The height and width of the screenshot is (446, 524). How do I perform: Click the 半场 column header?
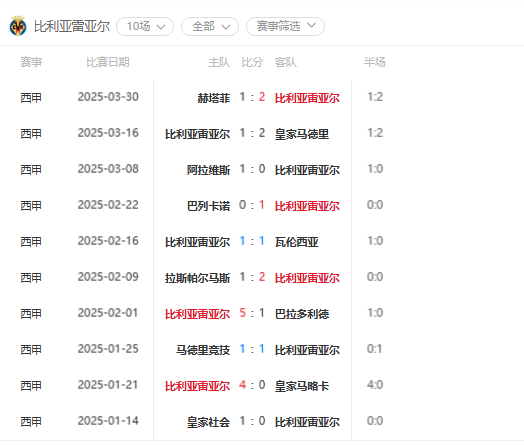click(375, 62)
